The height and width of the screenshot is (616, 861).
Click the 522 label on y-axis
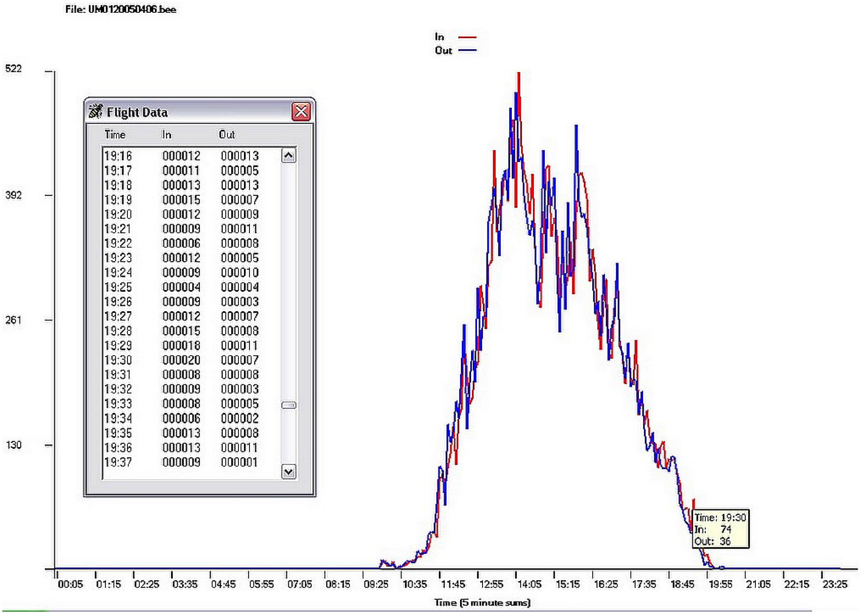click(x=13, y=69)
